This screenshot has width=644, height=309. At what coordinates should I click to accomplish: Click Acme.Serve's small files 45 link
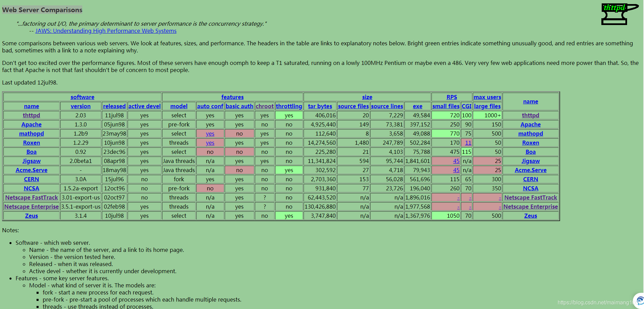coord(456,170)
